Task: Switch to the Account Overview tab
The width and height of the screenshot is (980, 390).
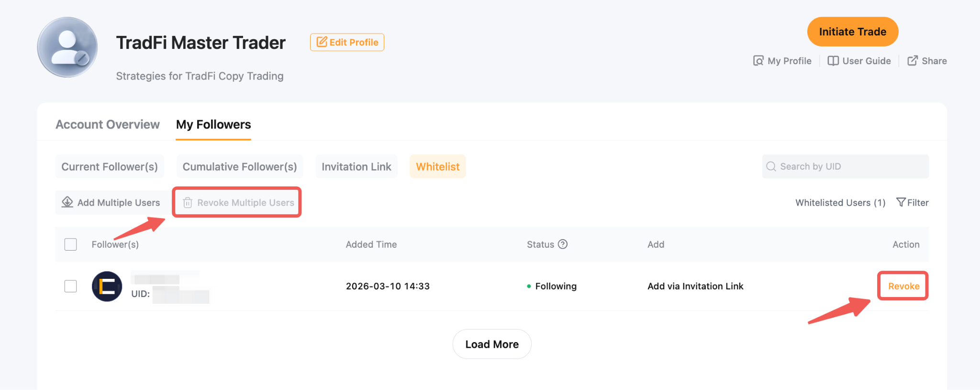Action: tap(108, 125)
